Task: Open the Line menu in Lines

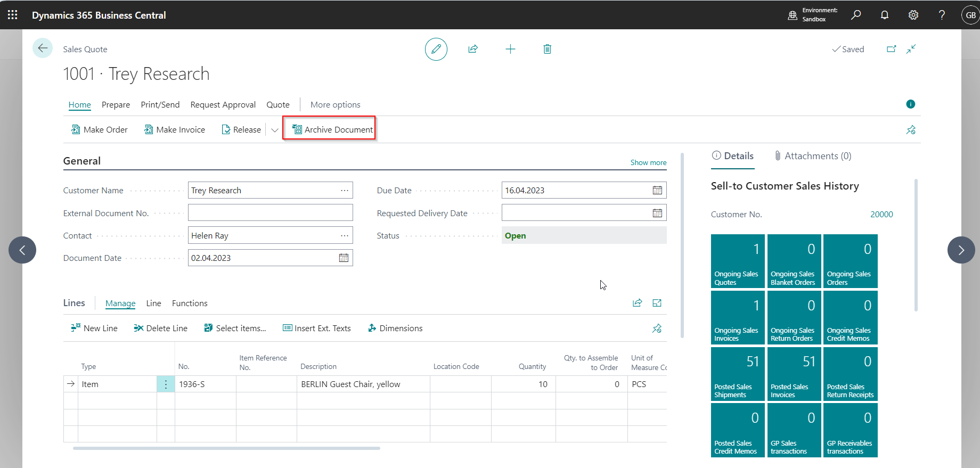Action: coord(154,303)
